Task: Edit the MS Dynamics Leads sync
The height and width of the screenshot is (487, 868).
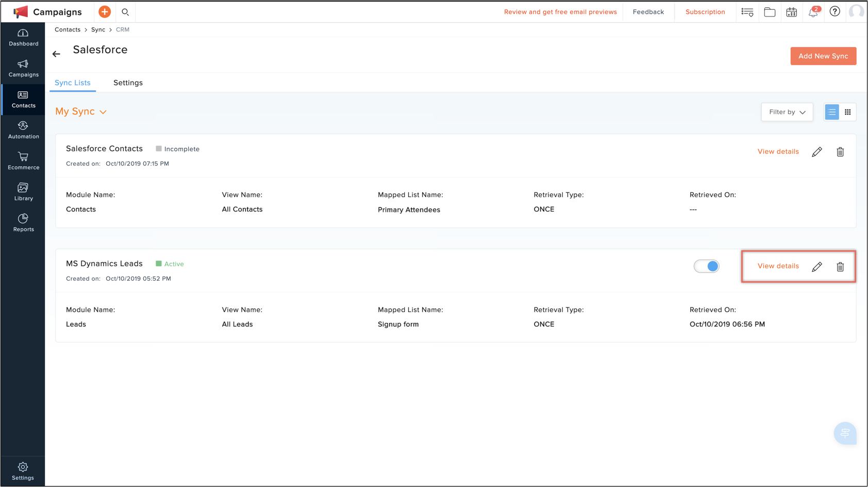Action: (817, 267)
